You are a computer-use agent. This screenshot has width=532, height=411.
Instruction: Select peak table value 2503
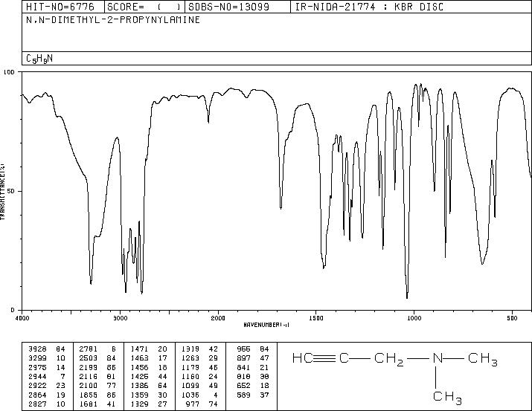click(89, 358)
